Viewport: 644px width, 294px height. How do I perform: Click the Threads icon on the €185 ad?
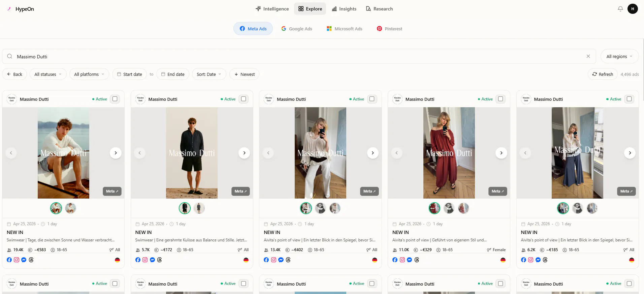(x=545, y=260)
